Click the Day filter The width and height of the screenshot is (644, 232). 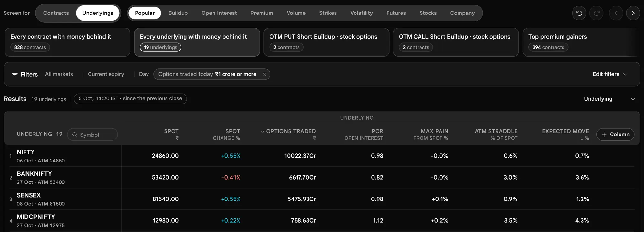coord(144,74)
